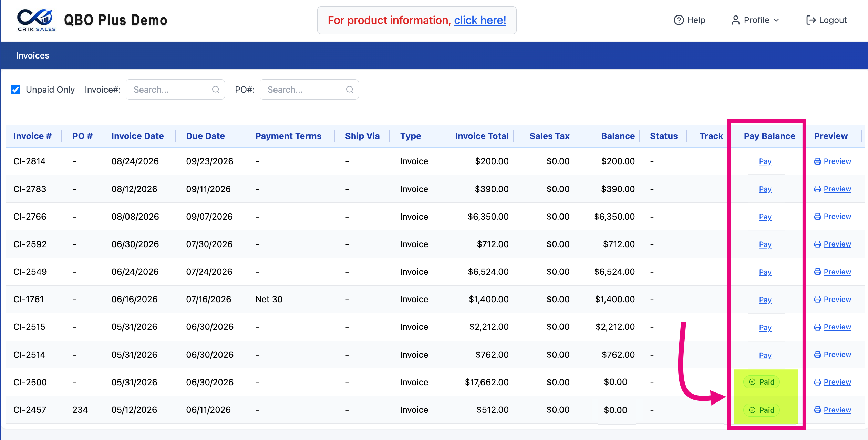This screenshot has width=868, height=440.
Task: Click printer icon for CI-1761 preview
Action: tap(817, 300)
